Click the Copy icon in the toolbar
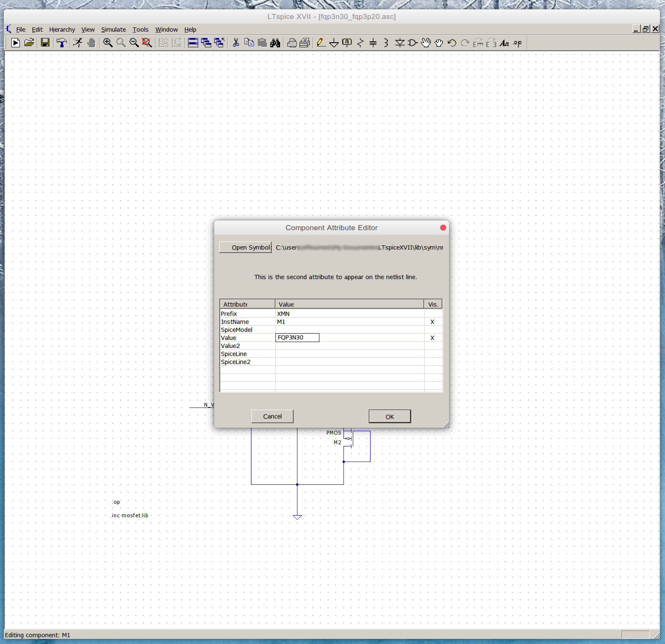The image size is (665, 644). coord(249,43)
